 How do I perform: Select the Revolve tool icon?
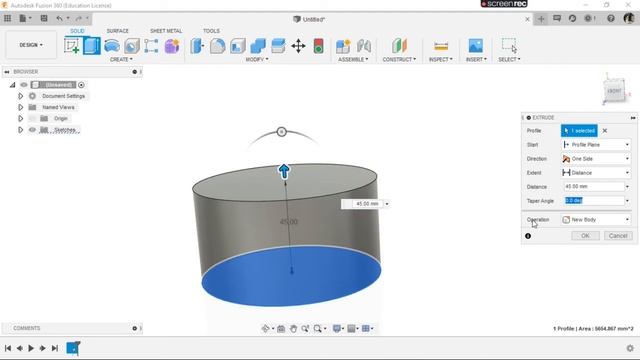pyautogui.click(x=112, y=46)
